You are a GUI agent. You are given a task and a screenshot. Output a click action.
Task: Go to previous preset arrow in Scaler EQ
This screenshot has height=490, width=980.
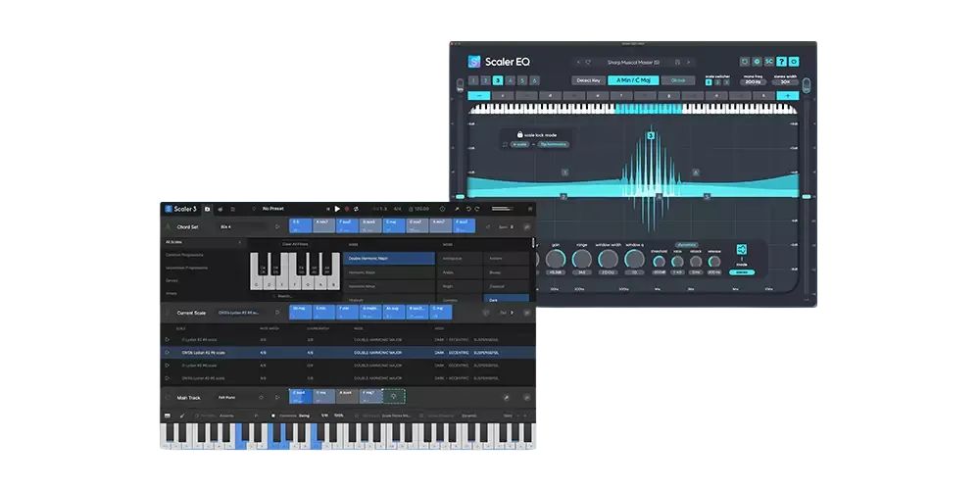coord(578,63)
